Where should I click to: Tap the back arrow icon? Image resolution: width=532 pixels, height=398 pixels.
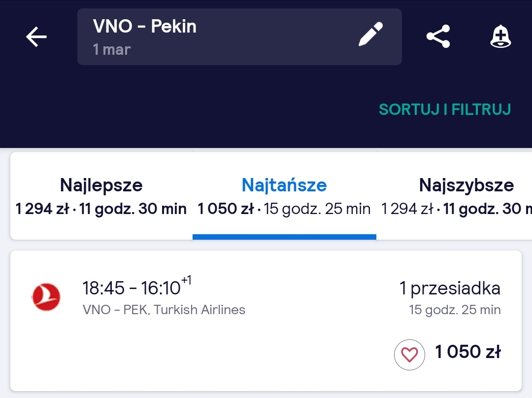tap(36, 36)
